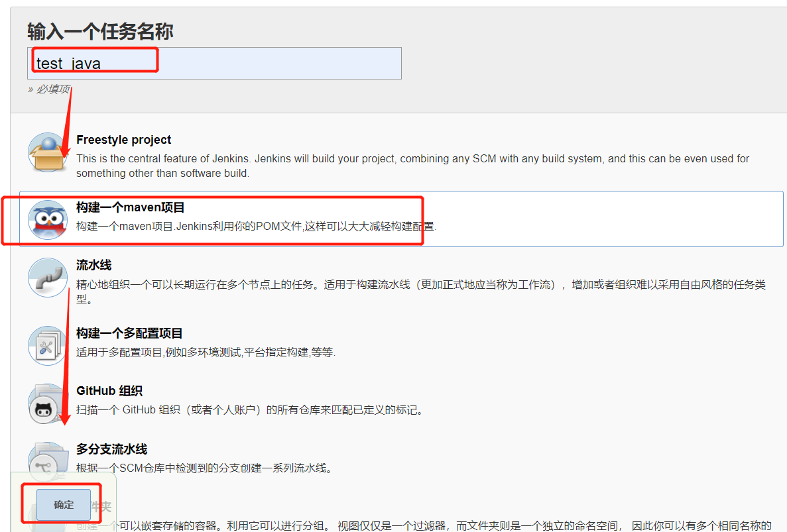This screenshot has width=787, height=532.
Task: Choose the 多分支流水线 branch icon
Action: [48, 461]
